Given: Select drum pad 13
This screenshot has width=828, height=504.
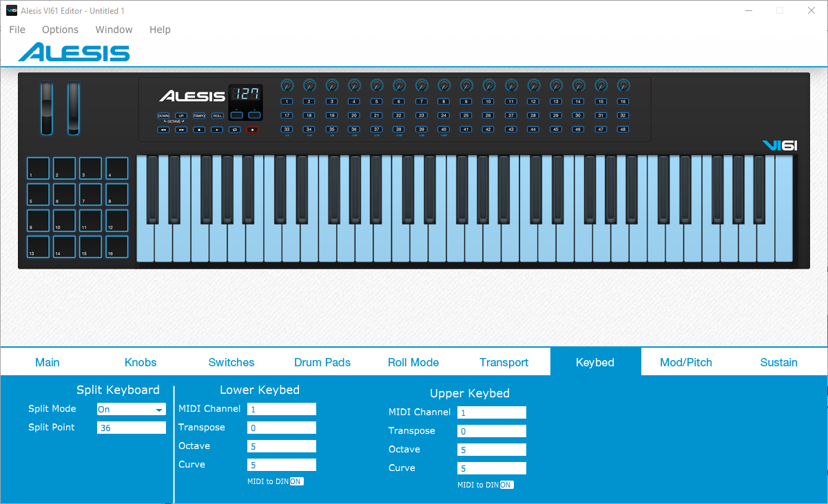Looking at the screenshot, I should [x=39, y=246].
